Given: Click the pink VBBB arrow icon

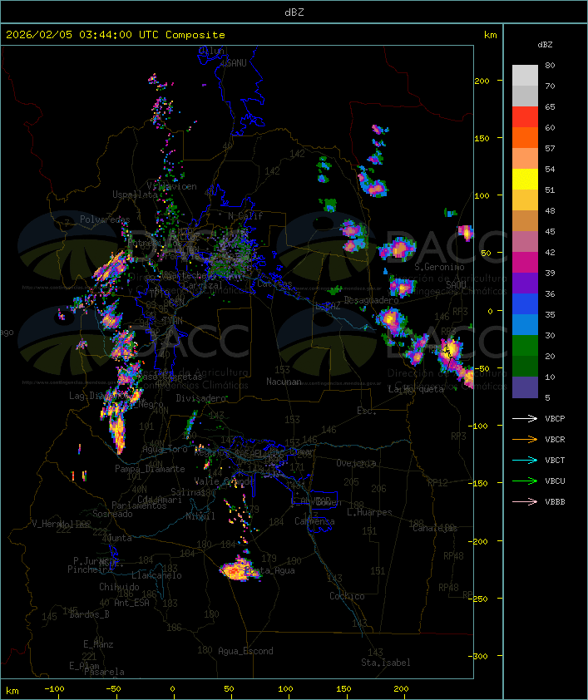Looking at the screenshot, I should tap(525, 502).
